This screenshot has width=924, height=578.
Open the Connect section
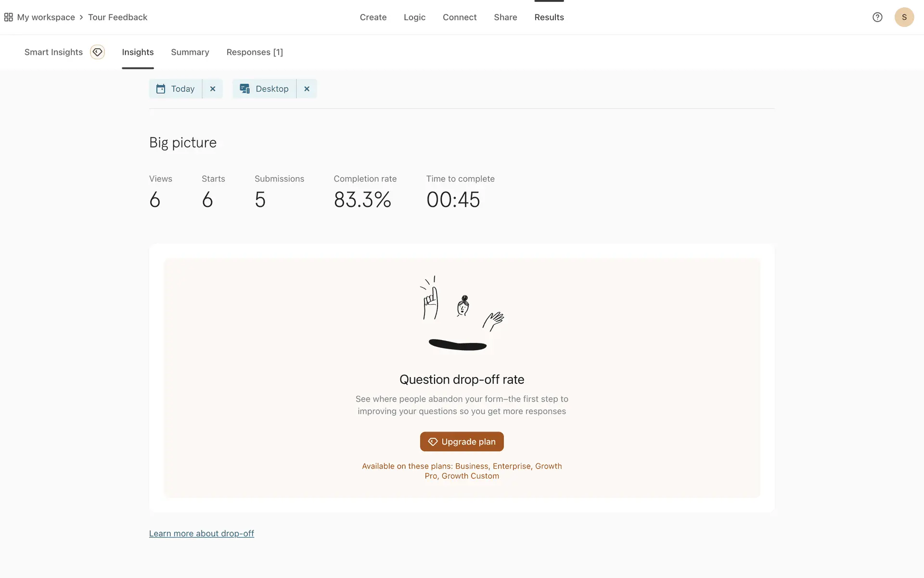tap(459, 17)
